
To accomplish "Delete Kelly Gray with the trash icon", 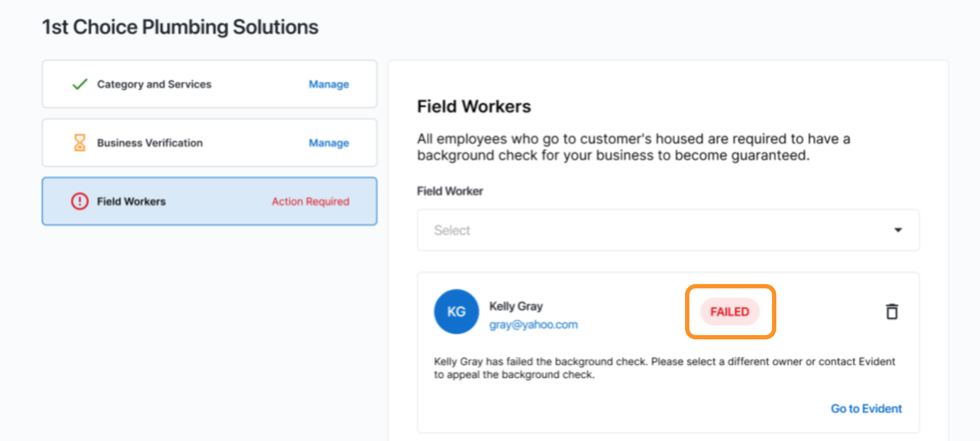I will coord(892,311).
